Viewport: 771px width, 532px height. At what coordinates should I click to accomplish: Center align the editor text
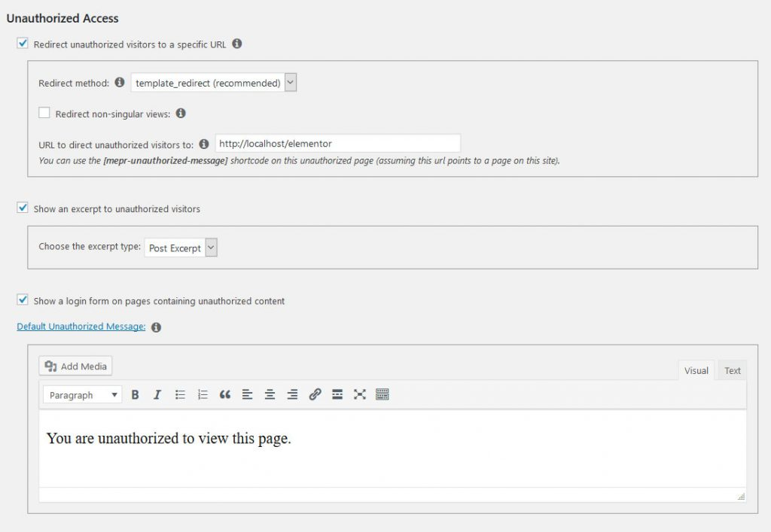tap(270, 394)
